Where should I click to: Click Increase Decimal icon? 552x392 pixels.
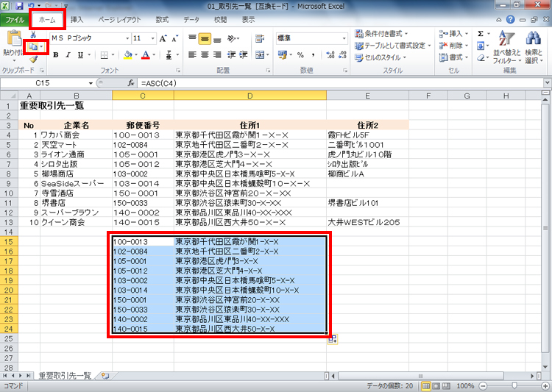point(330,55)
